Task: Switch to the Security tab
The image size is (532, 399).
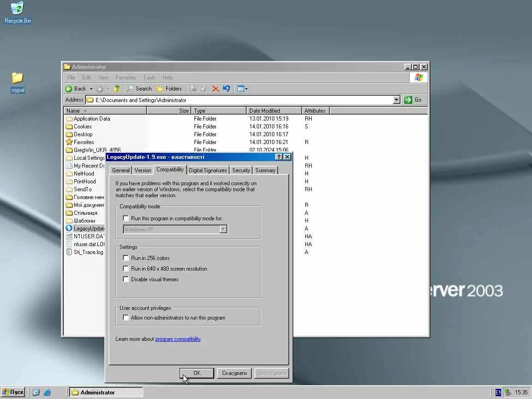Action: (241, 170)
